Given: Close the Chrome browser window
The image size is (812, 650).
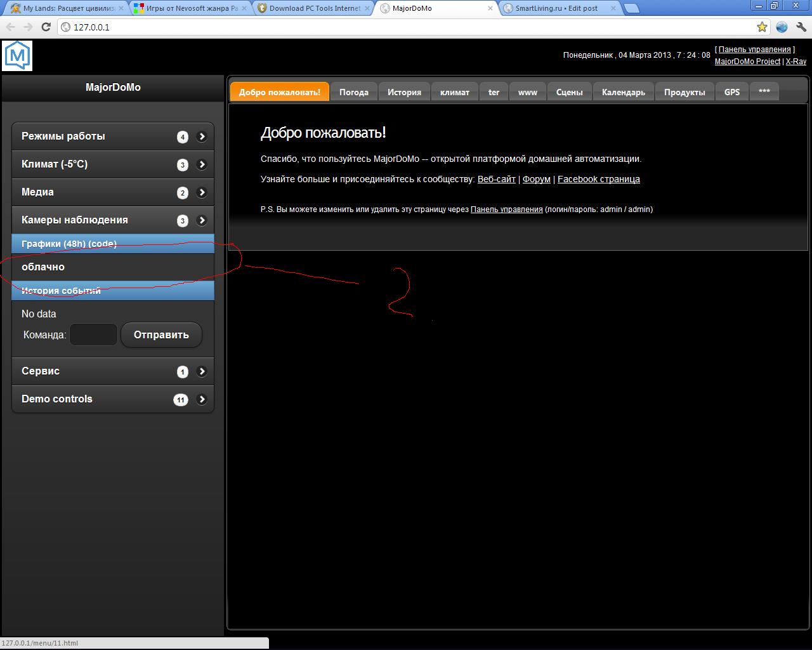Looking at the screenshot, I should click(796, 5).
